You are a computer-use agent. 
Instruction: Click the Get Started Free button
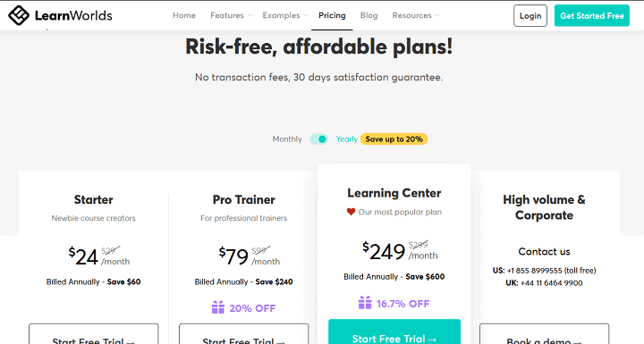[x=592, y=15]
